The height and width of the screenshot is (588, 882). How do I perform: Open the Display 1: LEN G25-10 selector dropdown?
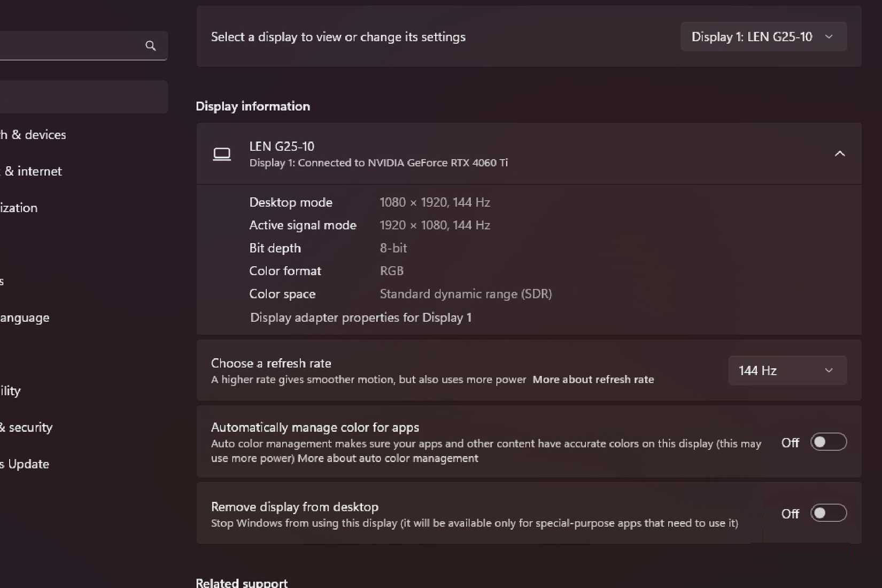763,36
